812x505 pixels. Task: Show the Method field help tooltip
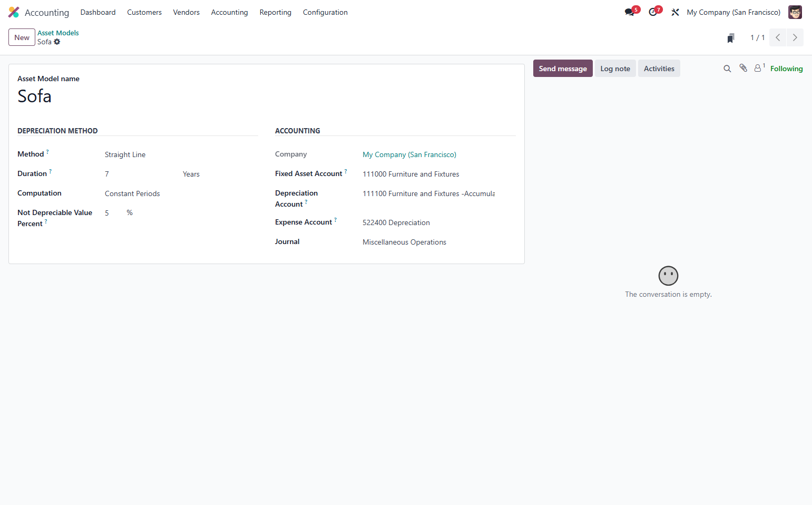47,152
